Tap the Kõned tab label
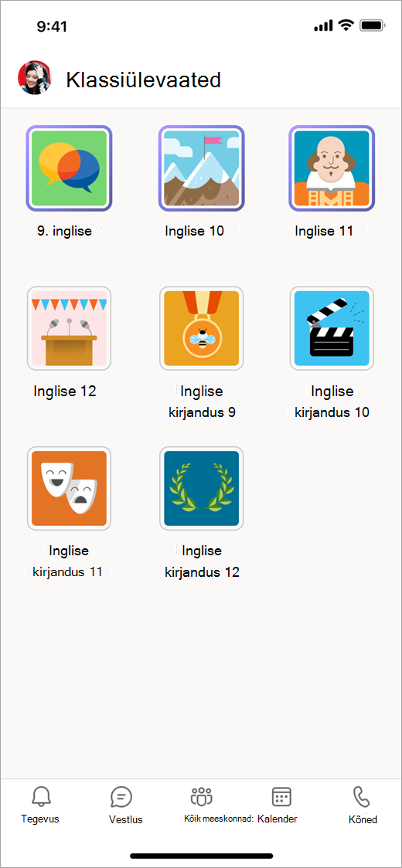 pyautogui.click(x=364, y=820)
